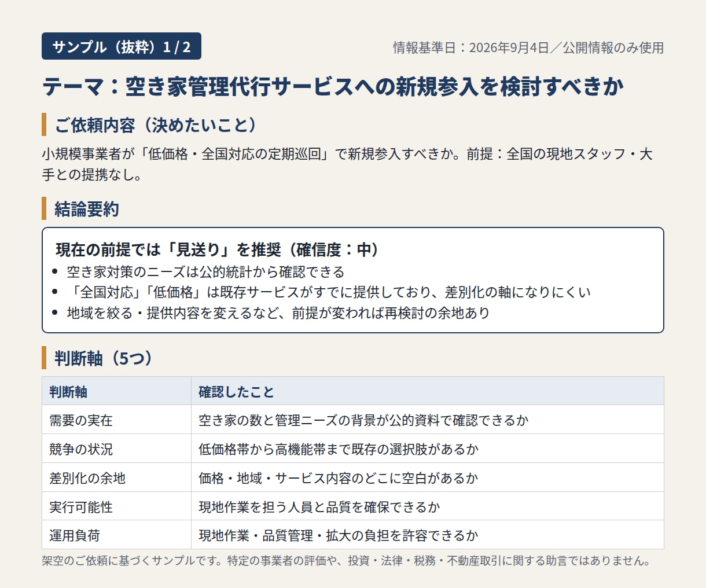
Task: Click the 判断軸 column header
Action: pos(116,391)
